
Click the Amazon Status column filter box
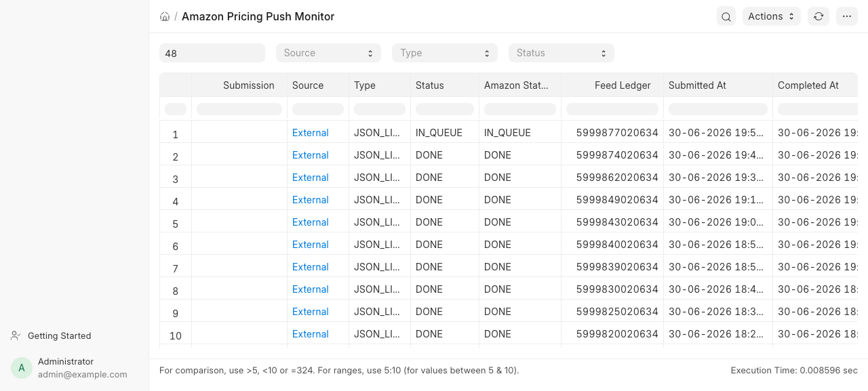(x=520, y=109)
